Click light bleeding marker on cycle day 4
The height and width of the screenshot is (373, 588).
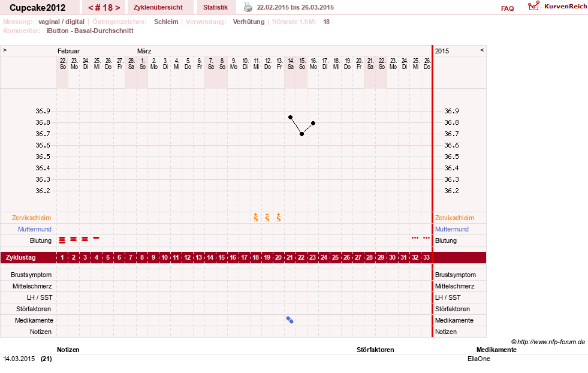tap(97, 238)
